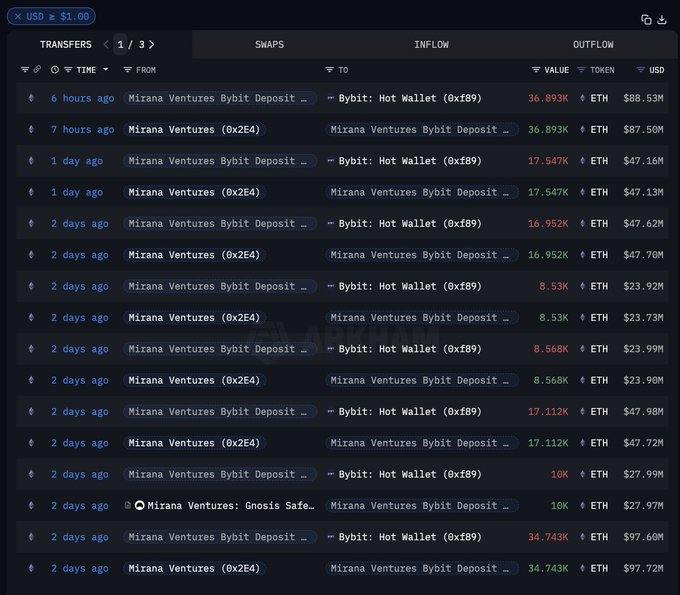680x595 pixels.
Task: Click the 8.568K green value
Action: pos(551,380)
